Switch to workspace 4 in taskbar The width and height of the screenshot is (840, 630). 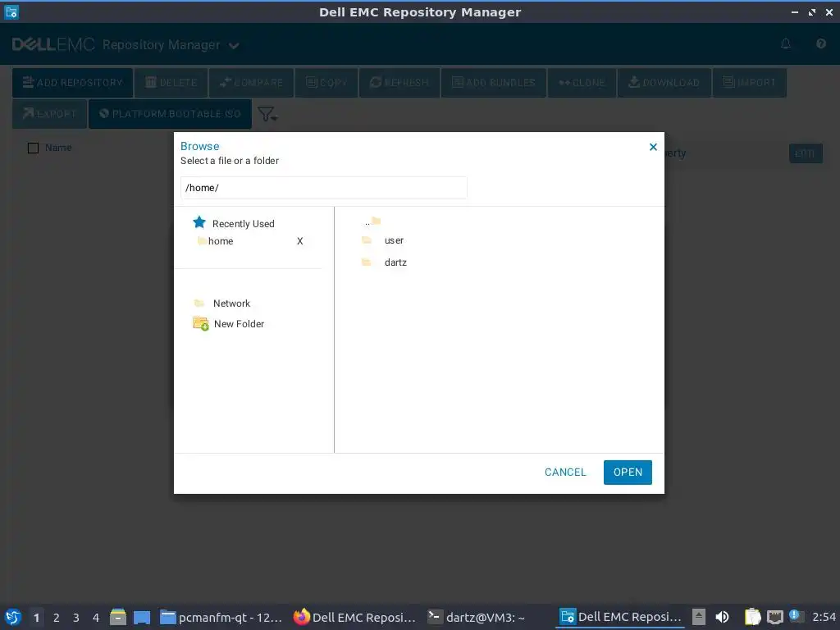(96, 618)
